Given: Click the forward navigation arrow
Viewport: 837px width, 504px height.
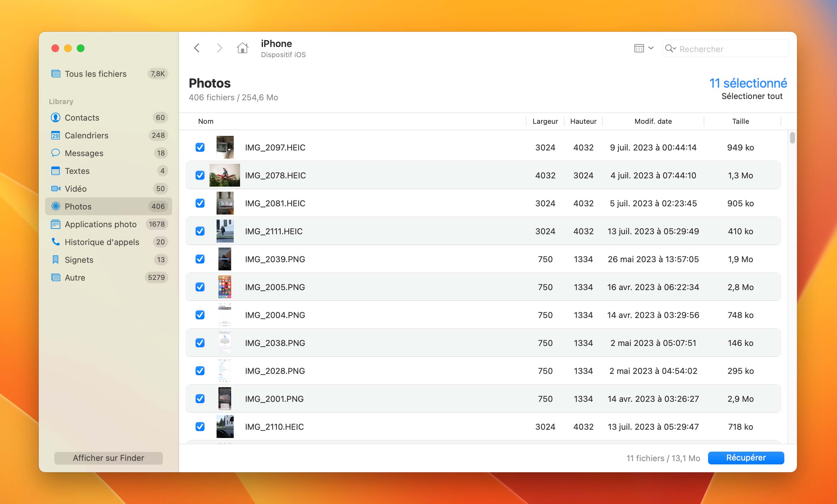Looking at the screenshot, I should (219, 48).
